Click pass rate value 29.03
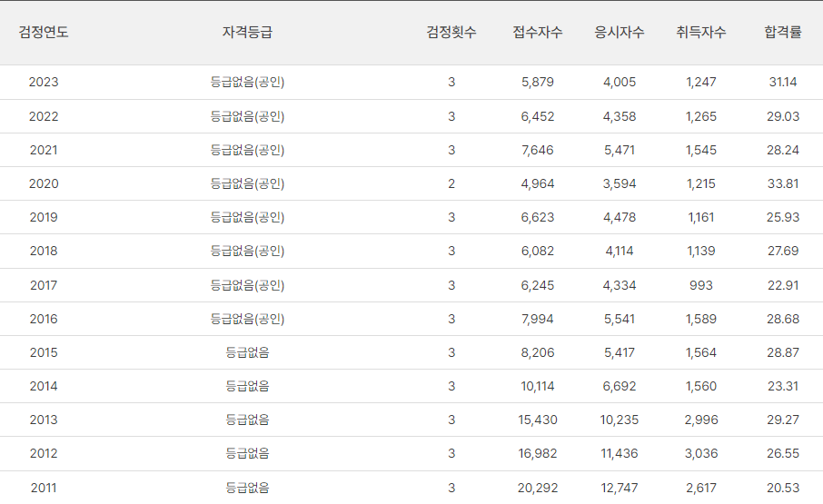 [x=783, y=116]
